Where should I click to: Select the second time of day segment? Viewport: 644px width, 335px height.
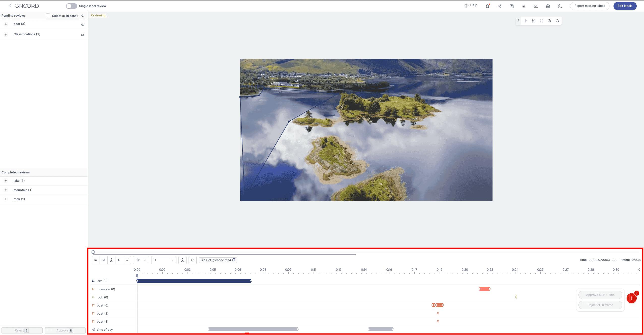381,329
